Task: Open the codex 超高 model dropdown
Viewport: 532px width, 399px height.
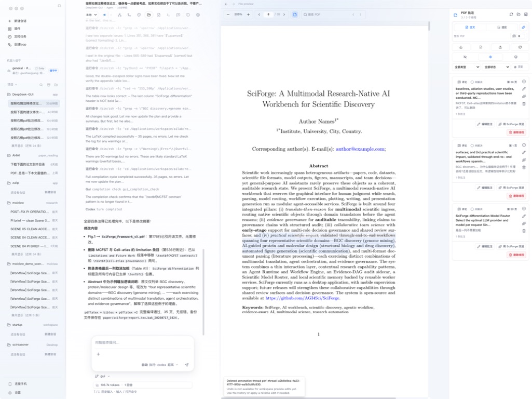Action: pos(159,365)
